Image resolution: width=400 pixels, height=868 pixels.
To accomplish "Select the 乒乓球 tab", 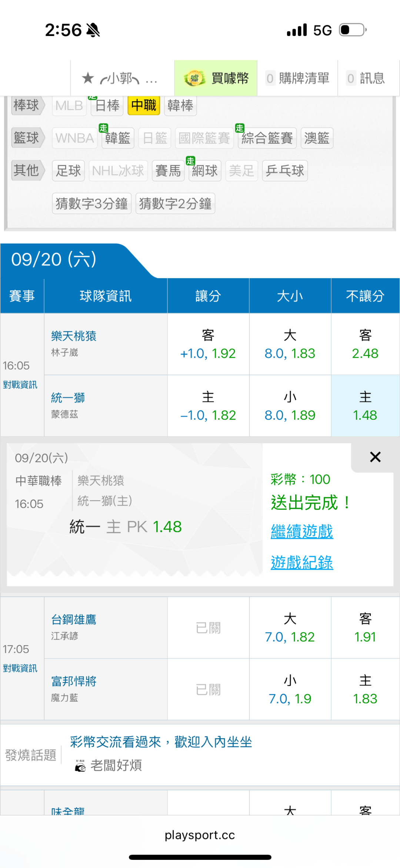I will tap(285, 171).
